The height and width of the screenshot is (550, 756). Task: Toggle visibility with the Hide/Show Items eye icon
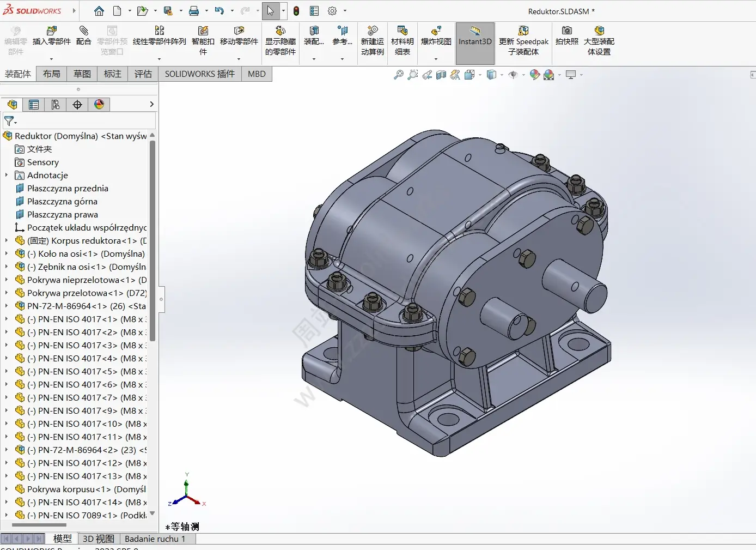[514, 75]
